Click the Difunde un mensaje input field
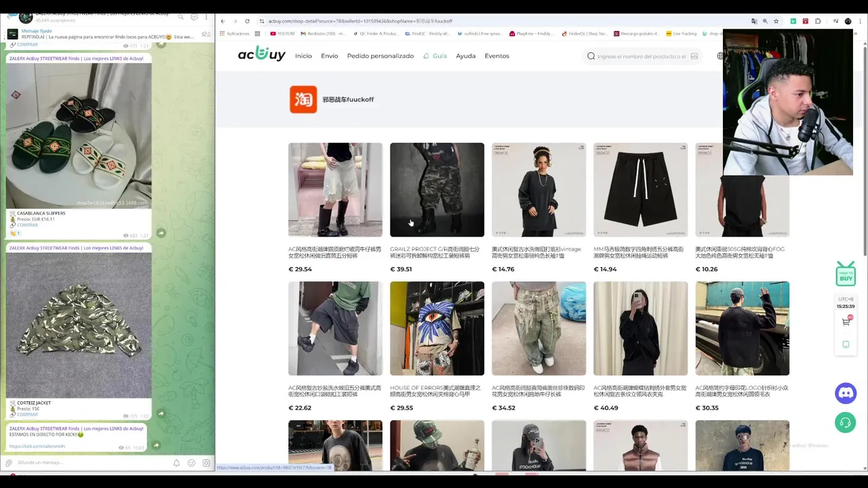This screenshot has height=488, width=868. 92,463
